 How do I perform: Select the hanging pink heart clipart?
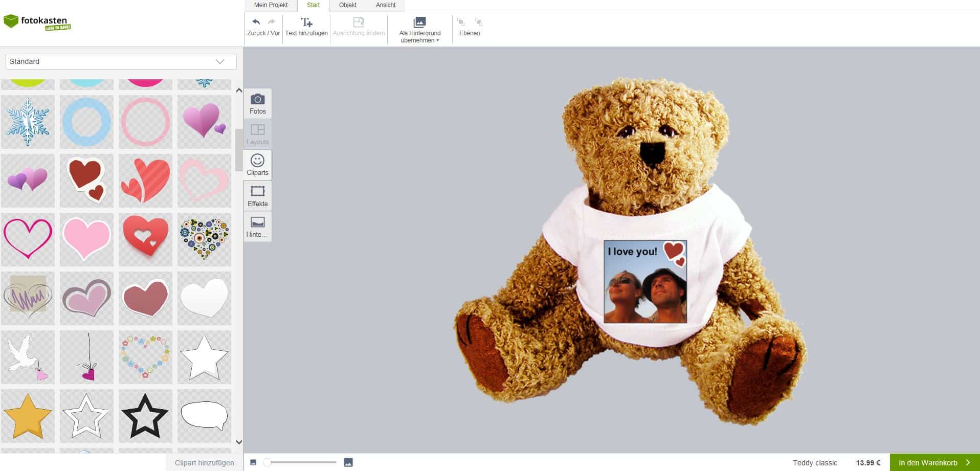tap(86, 357)
